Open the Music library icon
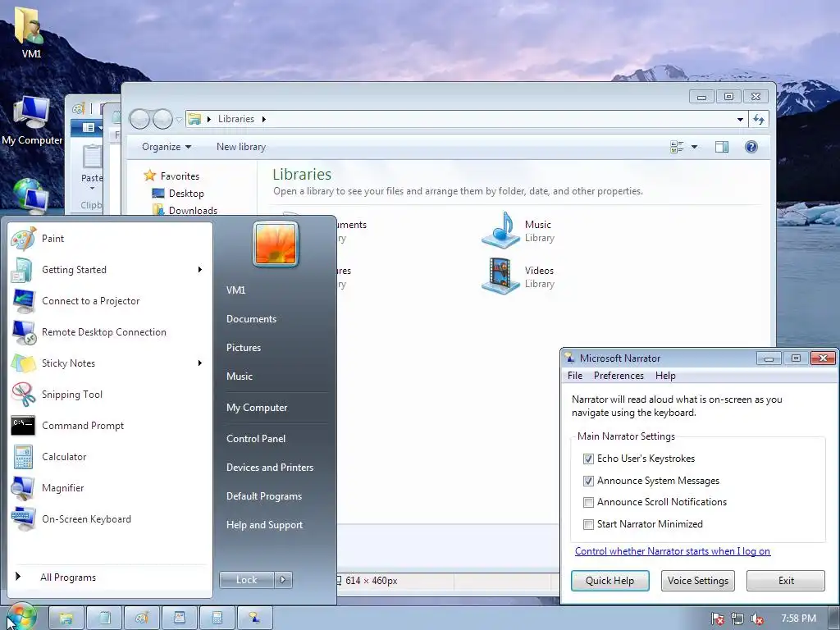The image size is (840, 630). [x=500, y=231]
